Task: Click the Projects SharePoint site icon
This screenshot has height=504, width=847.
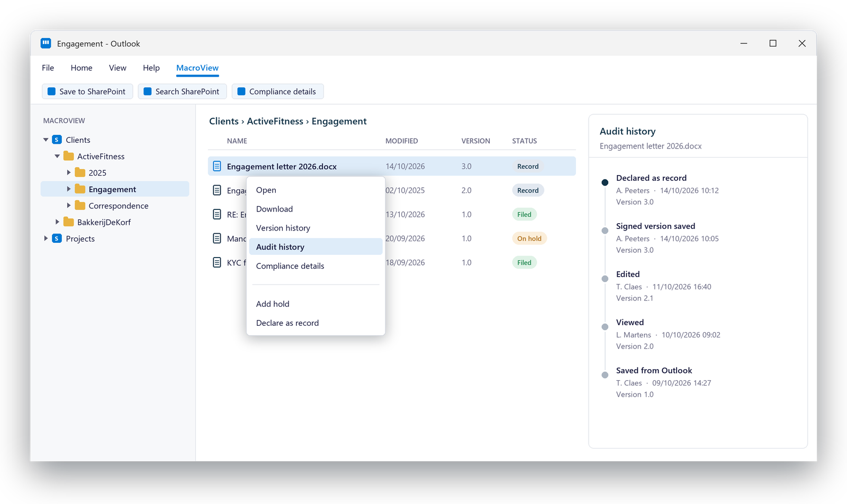Action: tap(57, 239)
